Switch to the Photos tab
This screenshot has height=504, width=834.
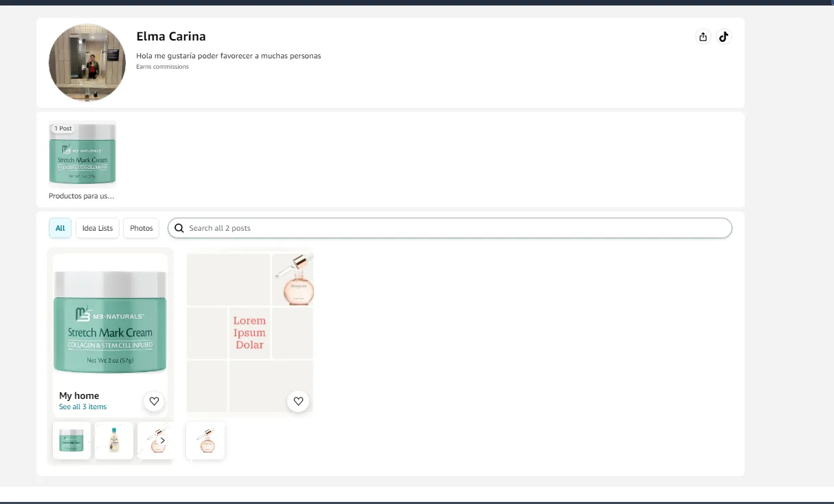(x=142, y=228)
